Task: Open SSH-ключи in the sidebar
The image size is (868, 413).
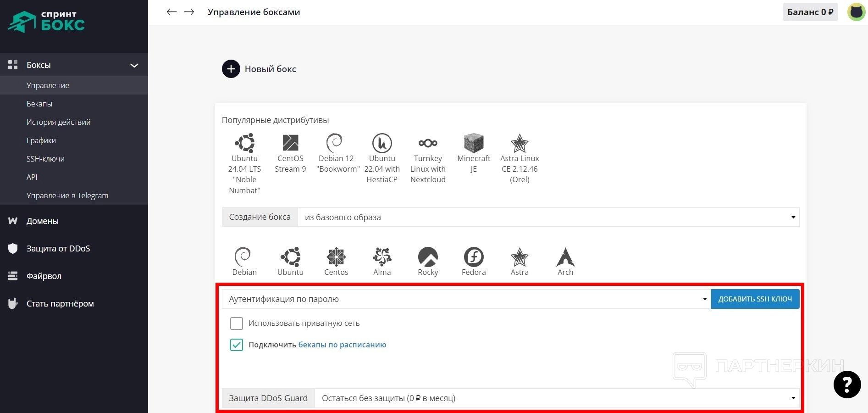Action: (45, 159)
